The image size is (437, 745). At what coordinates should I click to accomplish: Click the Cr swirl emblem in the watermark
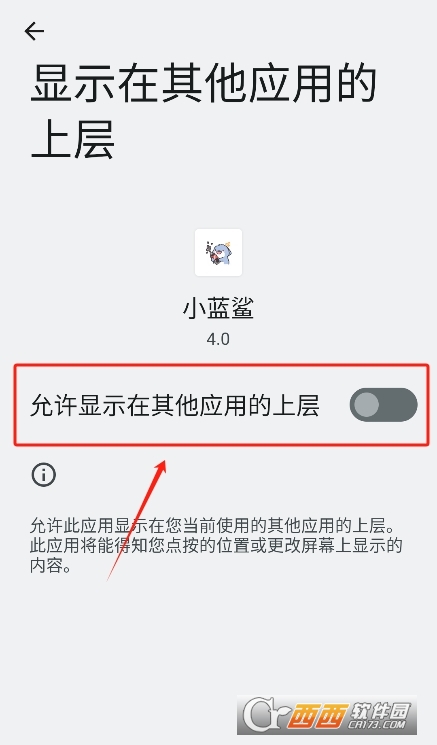click(264, 715)
